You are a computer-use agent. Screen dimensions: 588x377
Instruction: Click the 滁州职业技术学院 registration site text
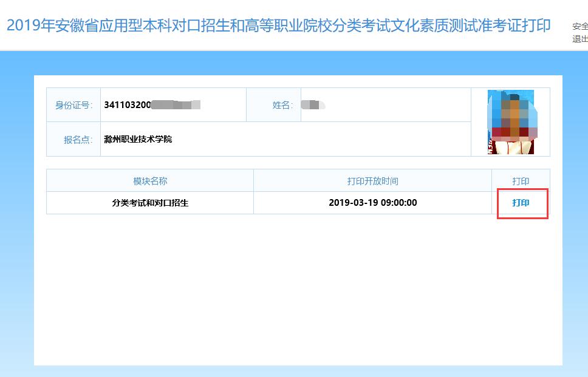(x=138, y=140)
